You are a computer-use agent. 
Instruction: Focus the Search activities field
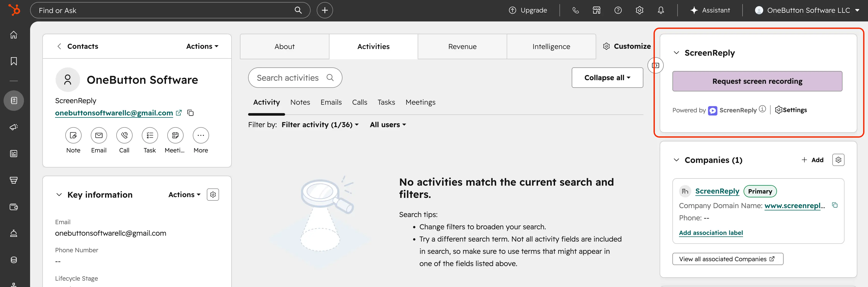[295, 78]
